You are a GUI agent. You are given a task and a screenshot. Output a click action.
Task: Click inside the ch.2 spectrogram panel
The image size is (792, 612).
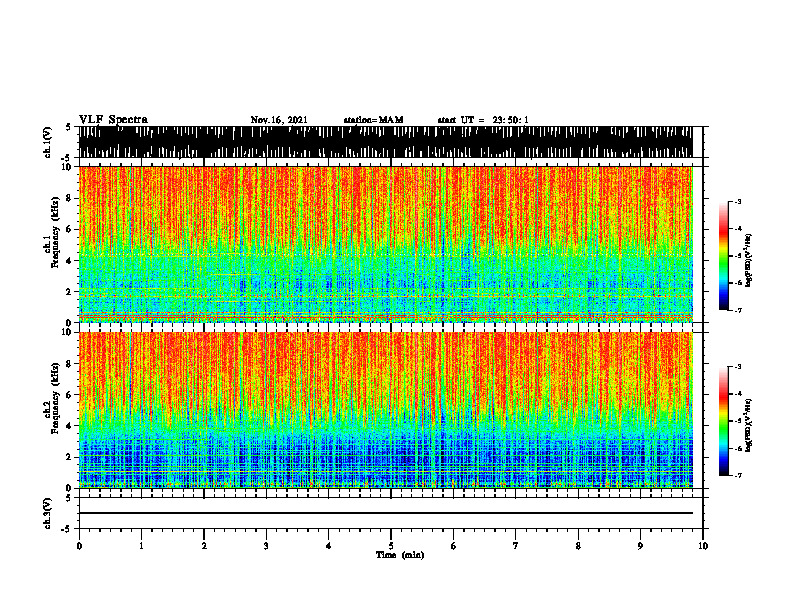(x=386, y=410)
